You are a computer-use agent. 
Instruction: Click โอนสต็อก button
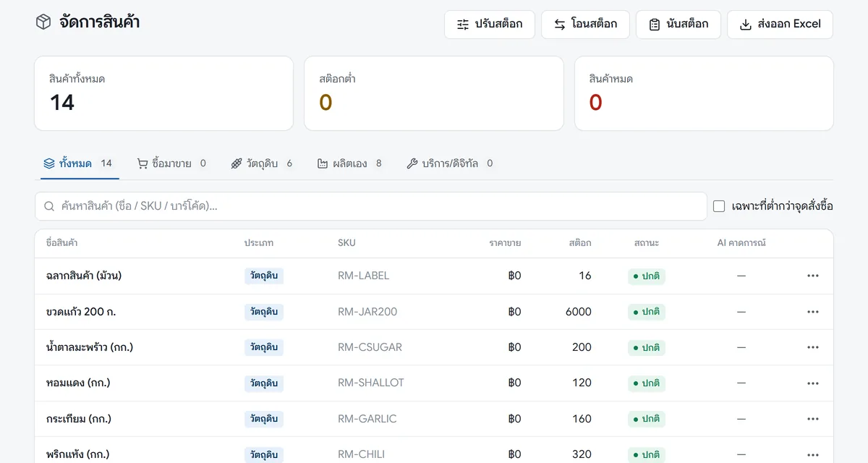(585, 25)
